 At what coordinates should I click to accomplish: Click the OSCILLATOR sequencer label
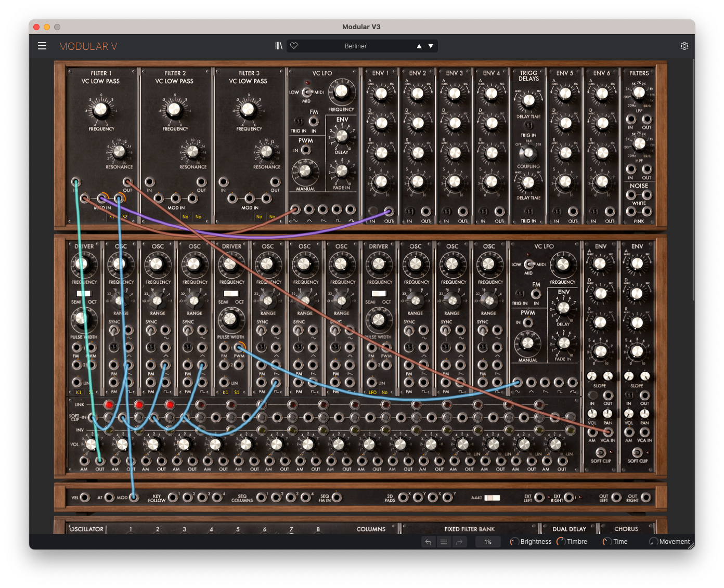[x=87, y=529]
